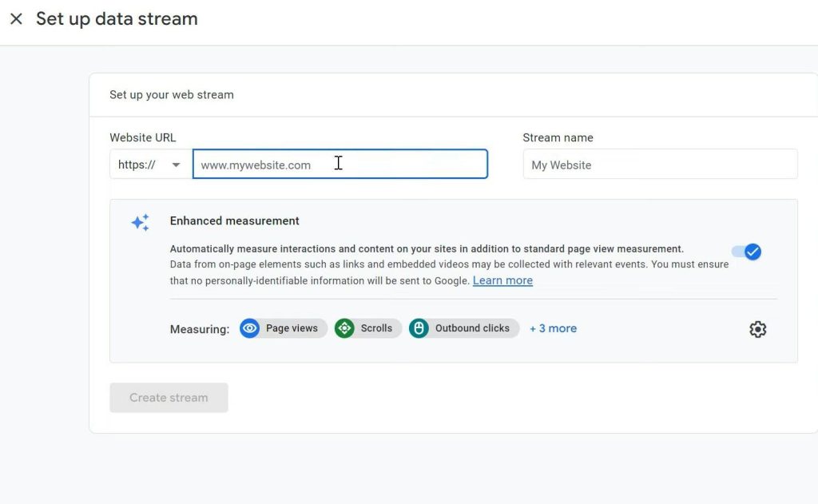Image resolution: width=818 pixels, height=504 pixels.
Task: Click the protocol dropdown arrow
Action: point(176,165)
